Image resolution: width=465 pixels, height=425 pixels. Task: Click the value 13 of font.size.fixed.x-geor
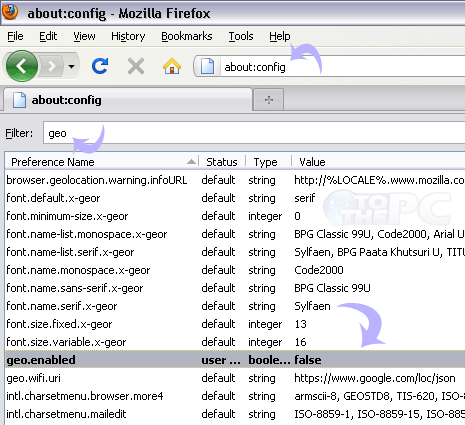coord(300,324)
